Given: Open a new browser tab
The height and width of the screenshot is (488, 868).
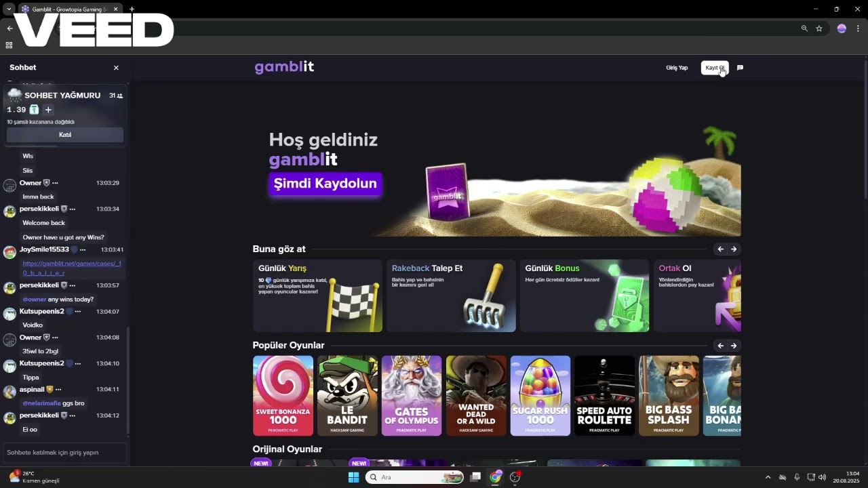Looking at the screenshot, I should [x=132, y=9].
